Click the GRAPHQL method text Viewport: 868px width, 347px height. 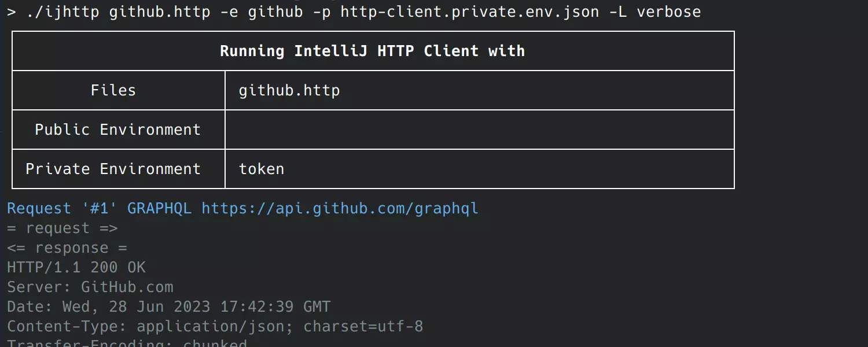pyautogui.click(x=159, y=208)
